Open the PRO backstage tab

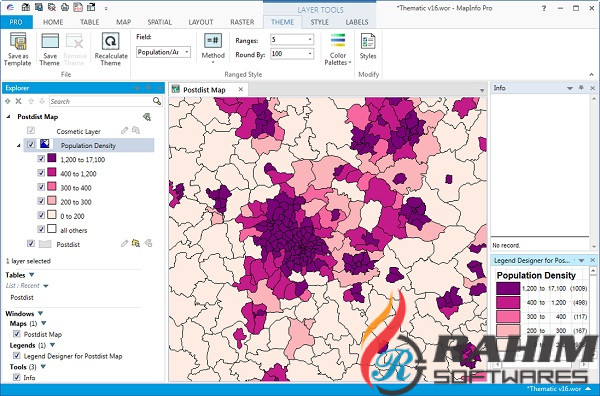tap(16, 22)
